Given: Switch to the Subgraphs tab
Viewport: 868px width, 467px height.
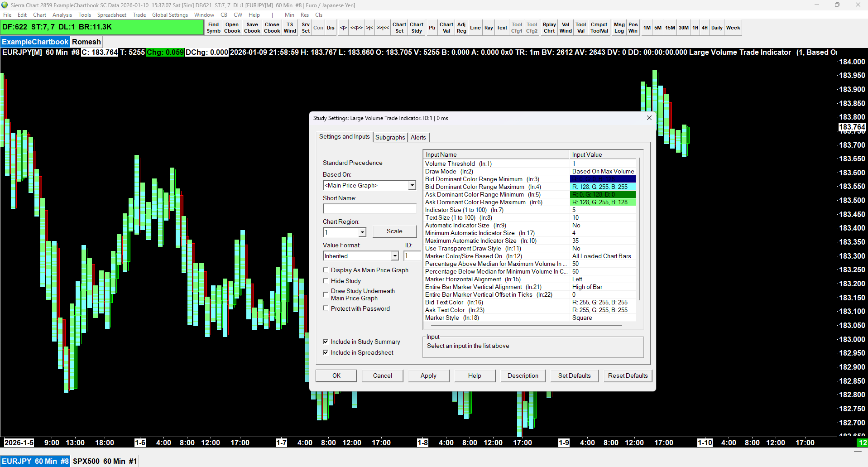Looking at the screenshot, I should click(x=390, y=137).
